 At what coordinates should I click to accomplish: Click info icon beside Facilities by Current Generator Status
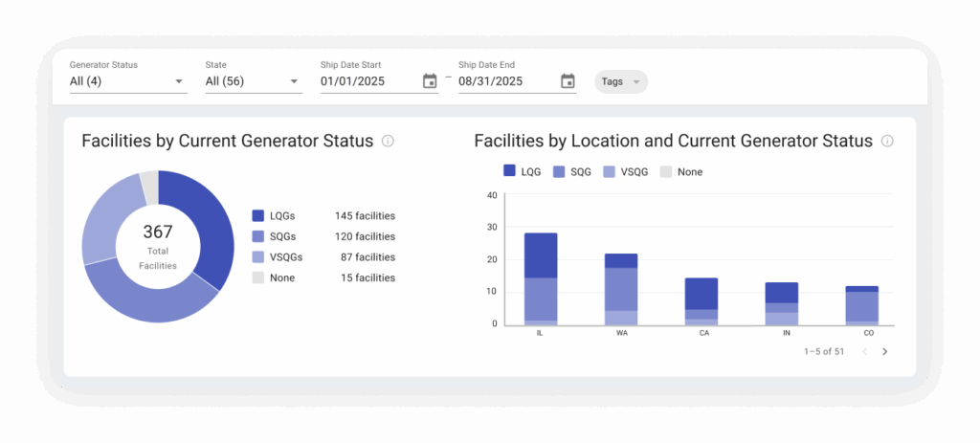coord(388,141)
